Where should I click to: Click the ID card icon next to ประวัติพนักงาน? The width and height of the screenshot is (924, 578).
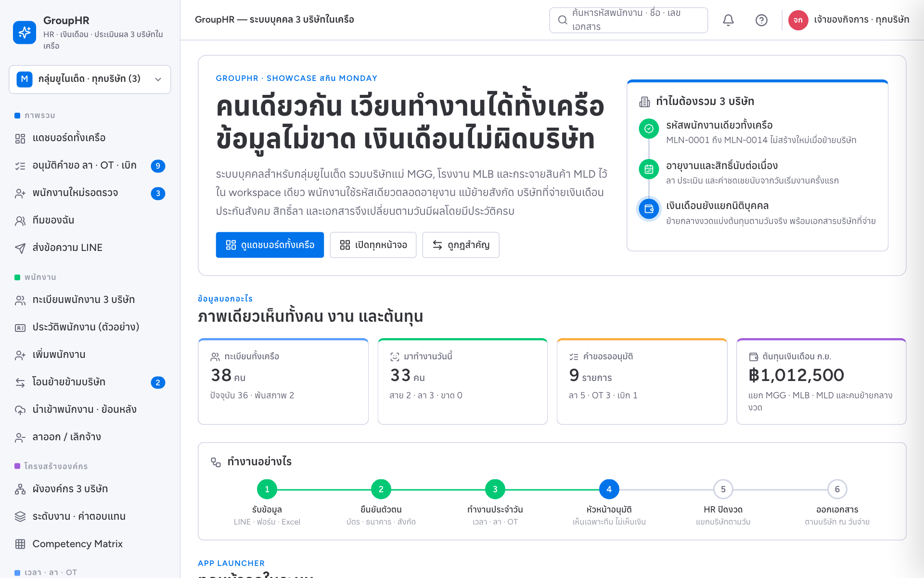(20, 328)
